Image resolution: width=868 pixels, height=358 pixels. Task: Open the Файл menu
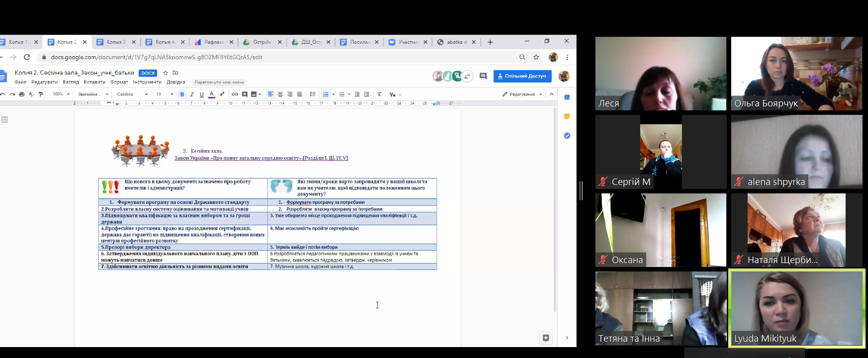(x=20, y=82)
